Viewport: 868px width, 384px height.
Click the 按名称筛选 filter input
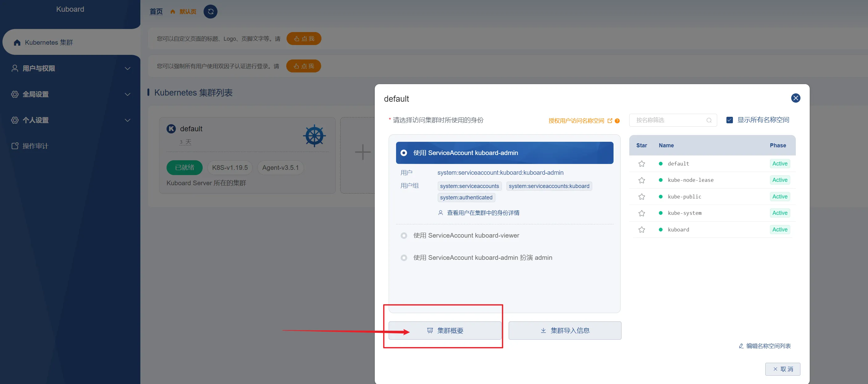672,120
